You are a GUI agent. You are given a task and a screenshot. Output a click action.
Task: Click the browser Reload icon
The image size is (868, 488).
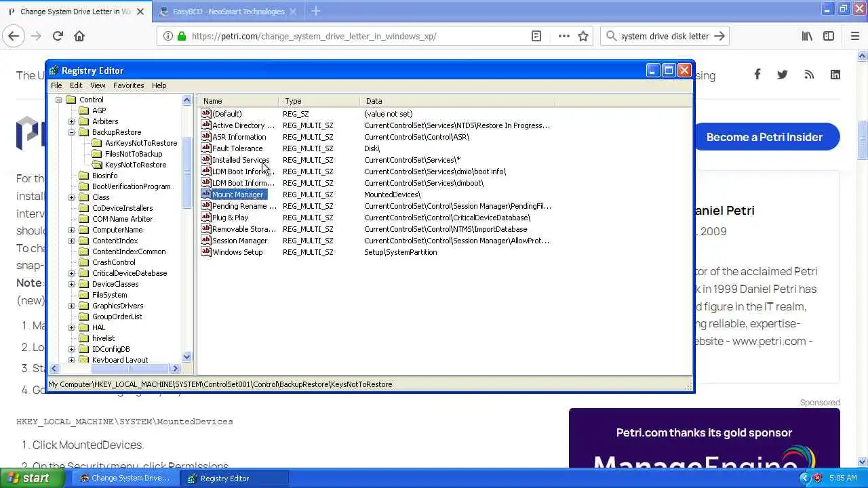[x=58, y=36]
